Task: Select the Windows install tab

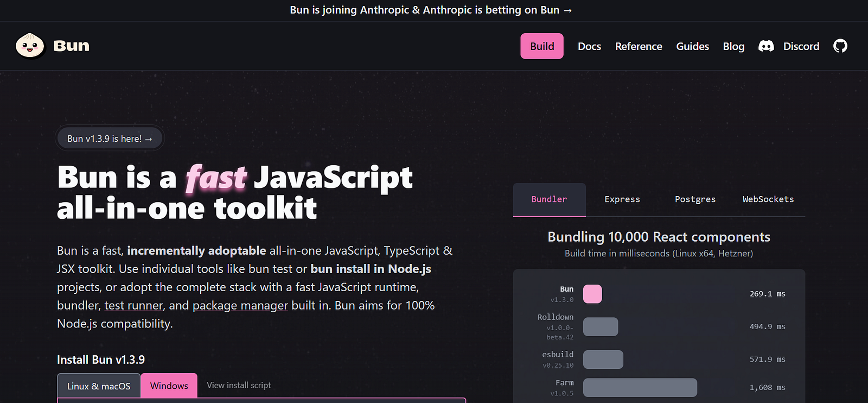Action: tap(169, 386)
